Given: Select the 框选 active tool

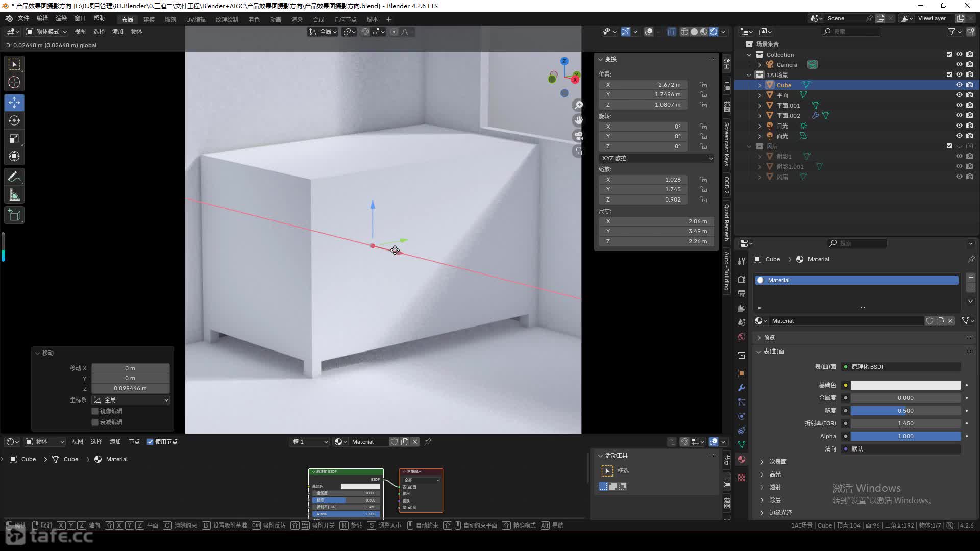Looking at the screenshot, I should click(607, 471).
